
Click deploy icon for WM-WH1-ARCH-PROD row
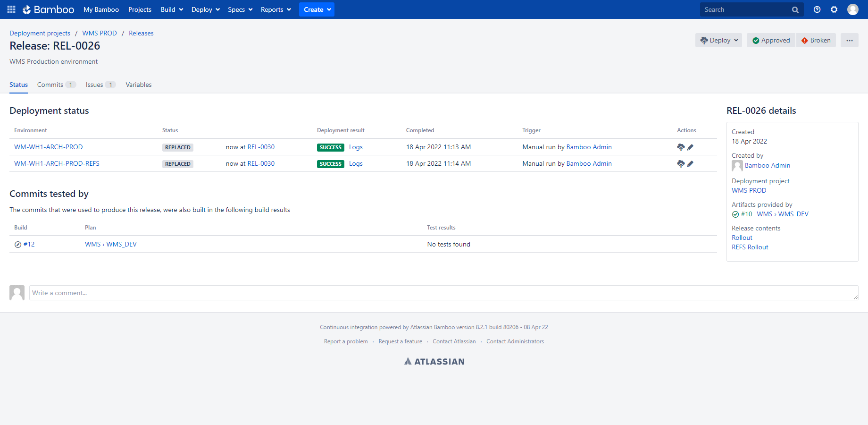(681, 147)
